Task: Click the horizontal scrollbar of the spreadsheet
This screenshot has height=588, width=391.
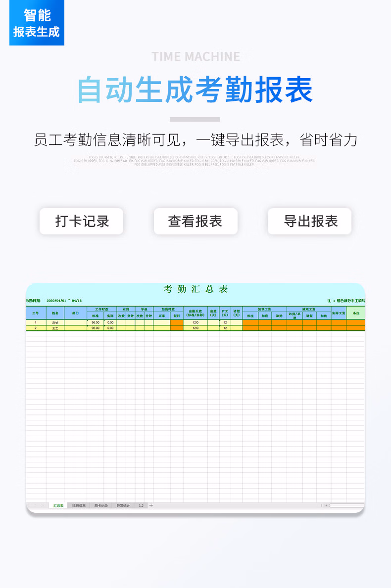Action: point(347,505)
